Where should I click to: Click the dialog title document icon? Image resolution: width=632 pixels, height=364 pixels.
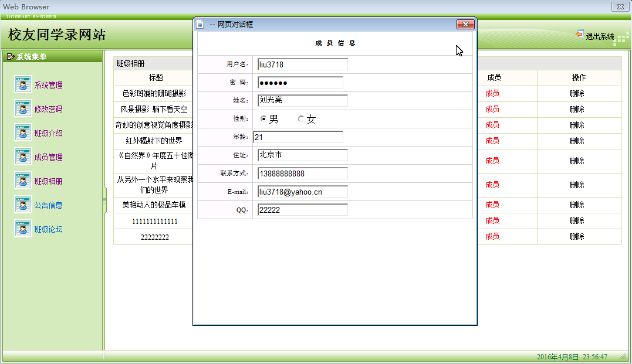click(200, 24)
